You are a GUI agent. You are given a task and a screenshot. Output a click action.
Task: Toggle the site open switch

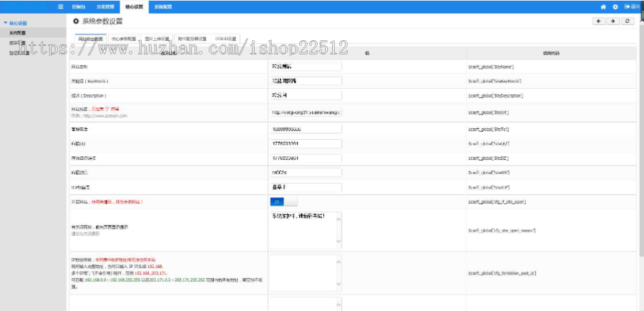click(283, 202)
